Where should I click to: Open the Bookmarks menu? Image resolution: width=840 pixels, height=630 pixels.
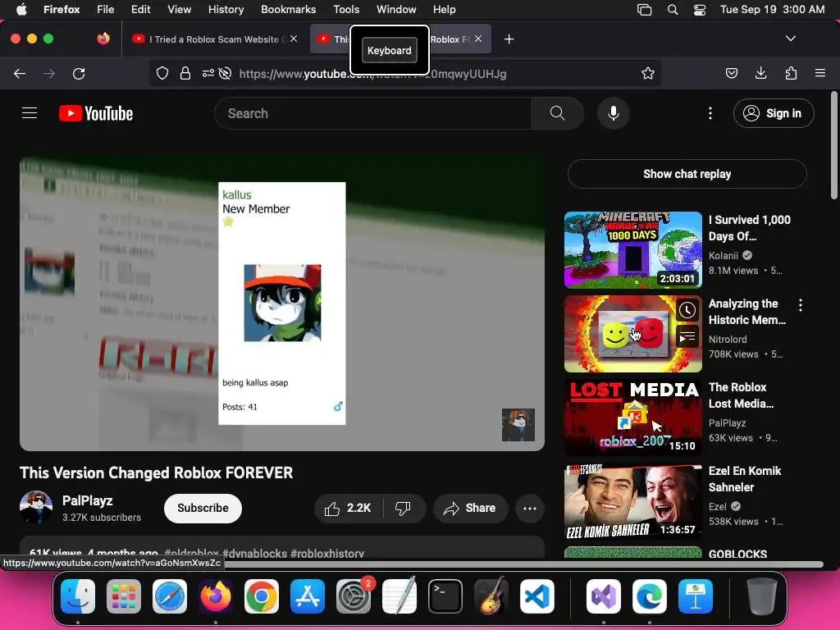288,10
